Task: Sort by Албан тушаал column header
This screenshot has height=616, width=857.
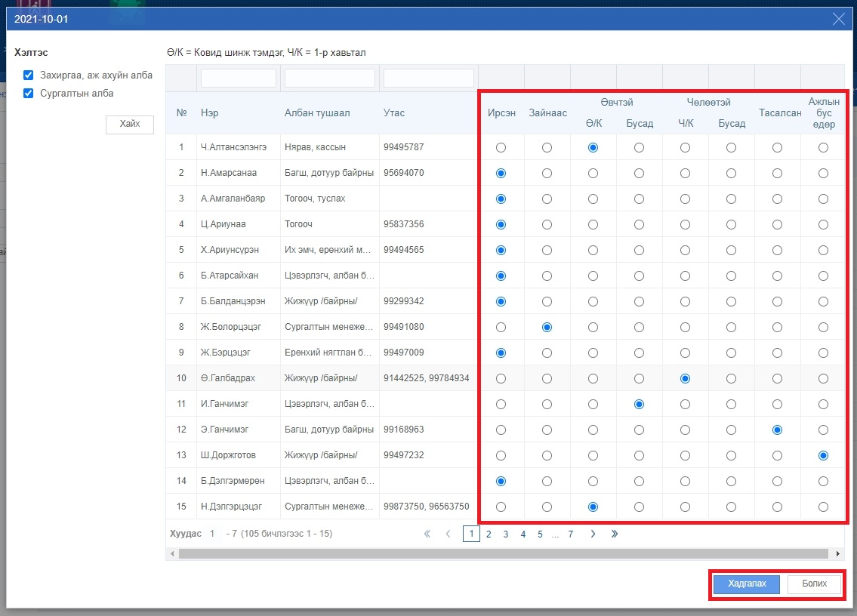Action: click(317, 113)
